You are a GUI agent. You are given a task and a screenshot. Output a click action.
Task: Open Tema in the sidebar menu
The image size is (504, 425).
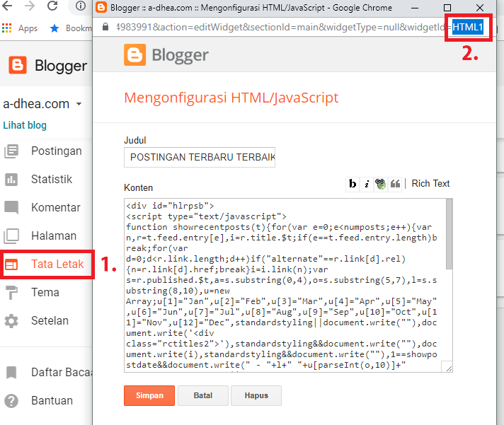coord(45,293)
